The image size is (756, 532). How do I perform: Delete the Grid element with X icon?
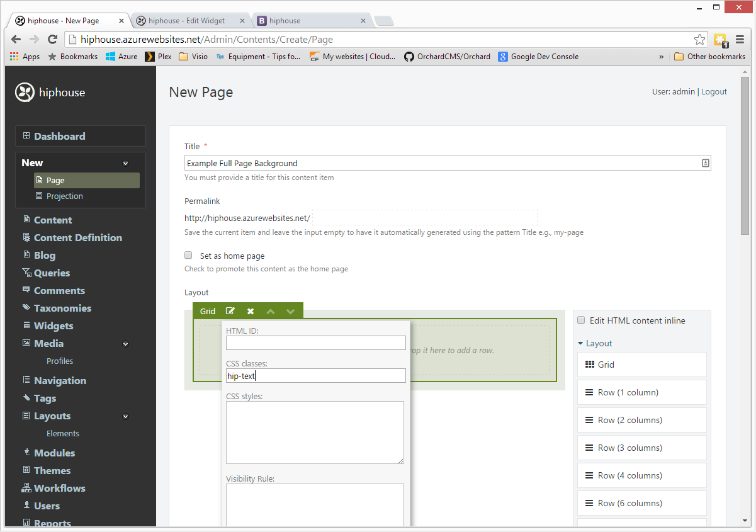(251, 311)
